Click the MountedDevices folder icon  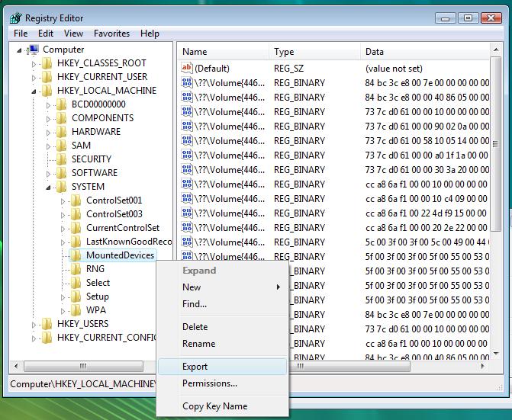pyautogui.click(x=76, y=255)
